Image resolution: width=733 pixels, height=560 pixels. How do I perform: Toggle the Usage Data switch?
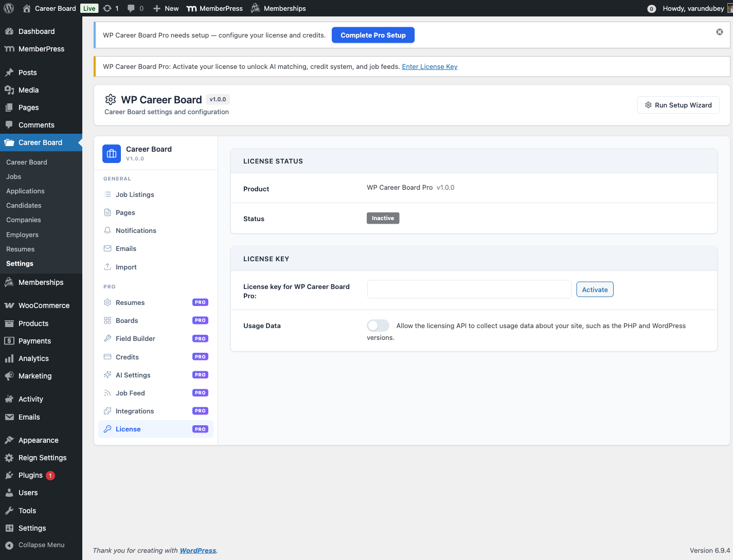(x=378, y=326)
